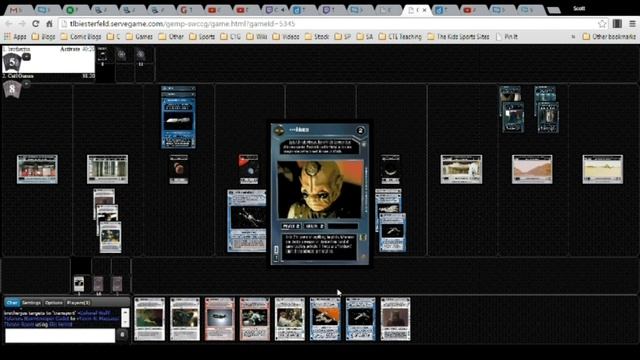Image resolution: width=640 pixels, height=360 pixels.
Task: Select the Players(2) tab
Action: [x=78, y=303]
